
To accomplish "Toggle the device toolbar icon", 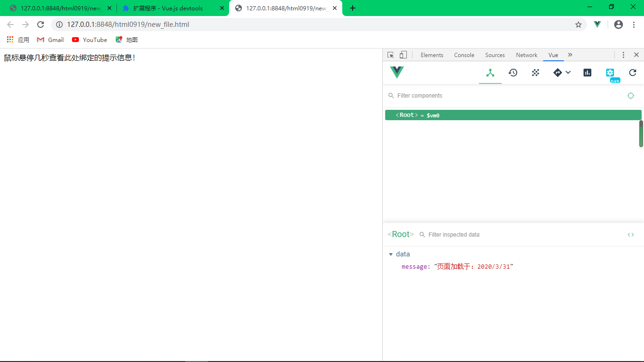I will point(403,55).
